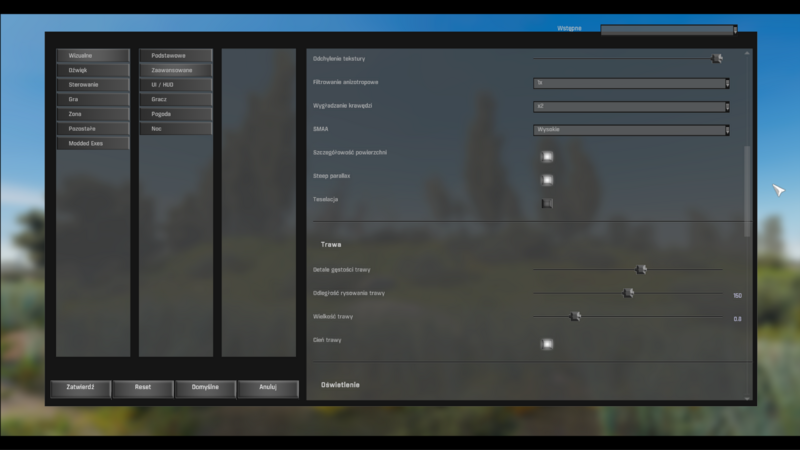Screen dimensions: 800x450
Task: Switch to the Dźwięk settings category
Action: point(93,70)
